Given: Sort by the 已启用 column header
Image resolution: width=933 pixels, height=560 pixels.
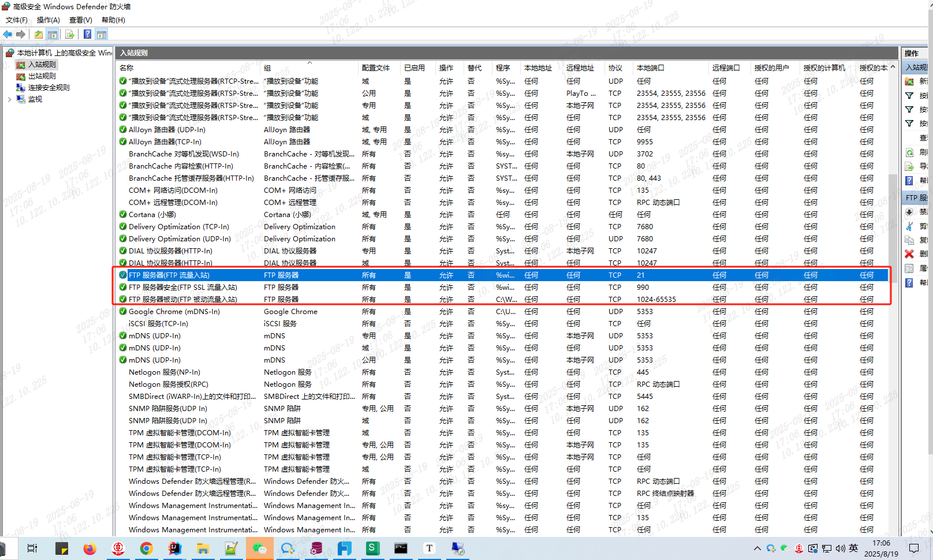Looking at the screenshot, I should [x=415, y=68].
